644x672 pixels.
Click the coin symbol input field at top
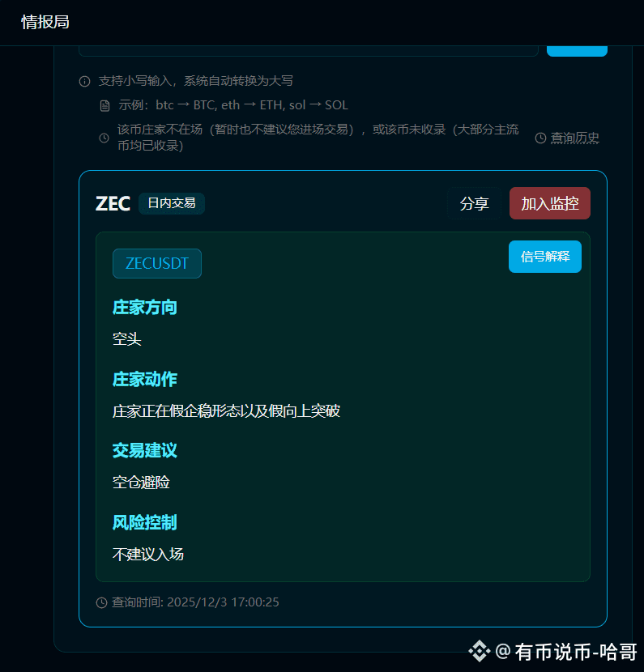309,50
